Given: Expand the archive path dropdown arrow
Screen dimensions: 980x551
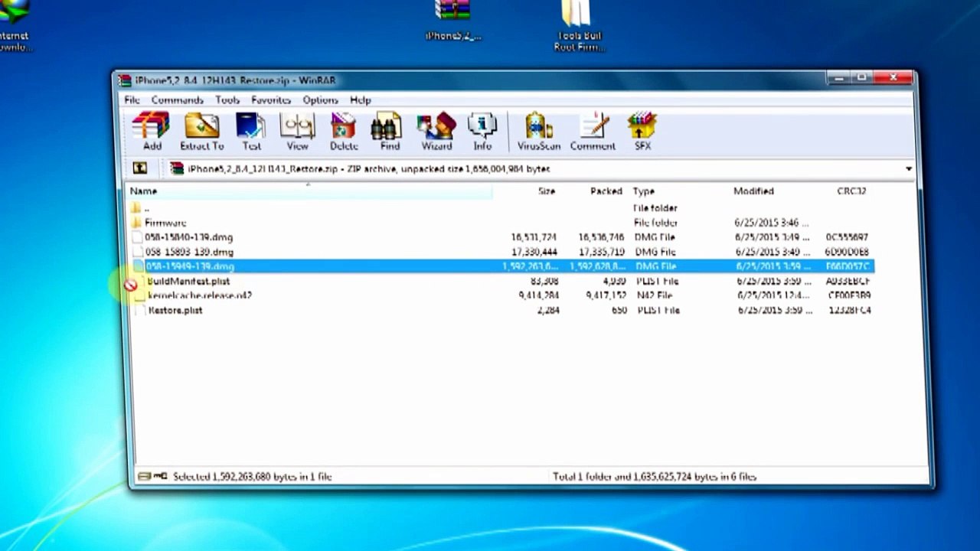Looking at the screenshot, I should point(909,169).
